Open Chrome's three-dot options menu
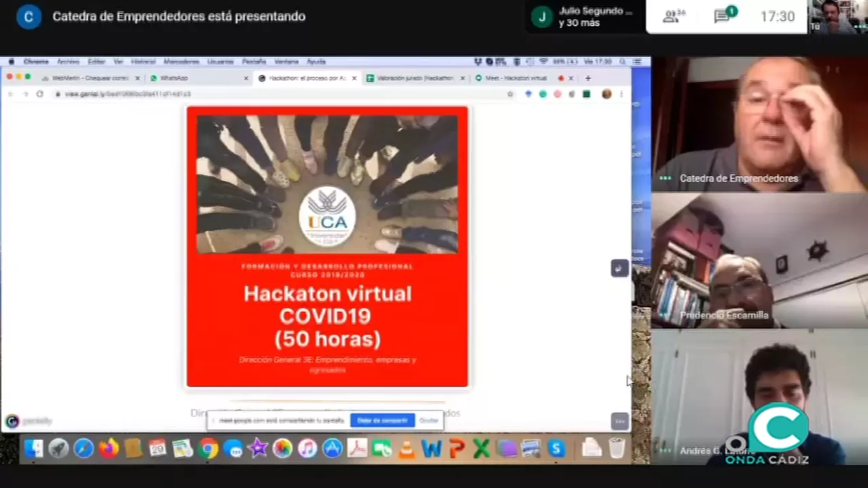 coord(621,94)
